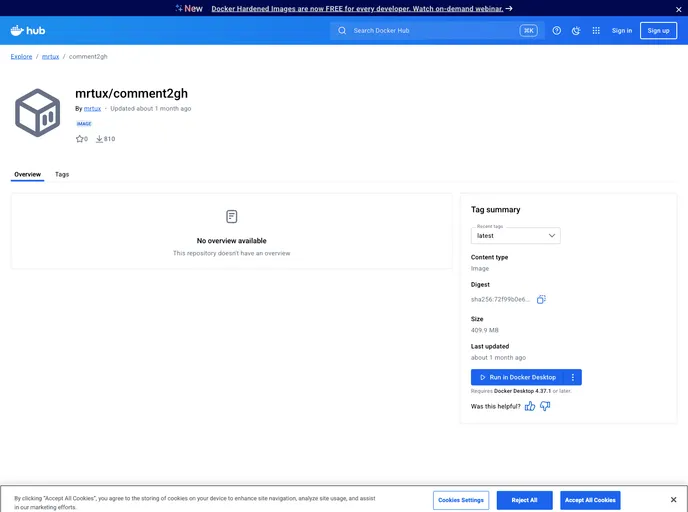Image resolution: width=688 pixels, height=512 pixels.
Task: Toggle dark mode theme icon
Action: point(576,31)
